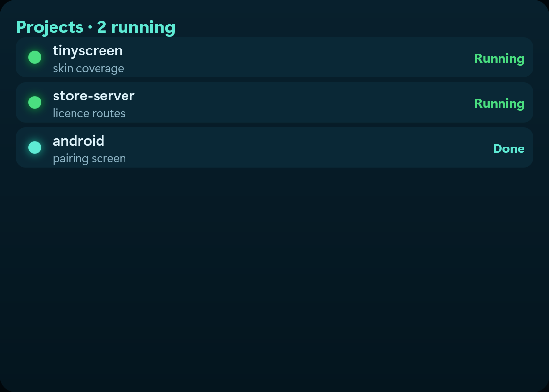Viewport: 549px width, 392px height.
Task: Click the green status dot for store-server
Action: tap(35, 102)
